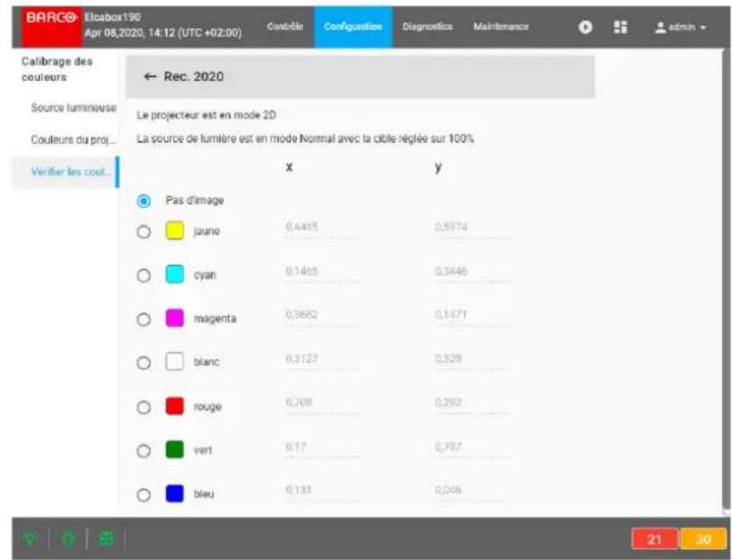Click the magenta x value field
The width and height of the screenshot is (733, 560).
(x=322, y=315)
